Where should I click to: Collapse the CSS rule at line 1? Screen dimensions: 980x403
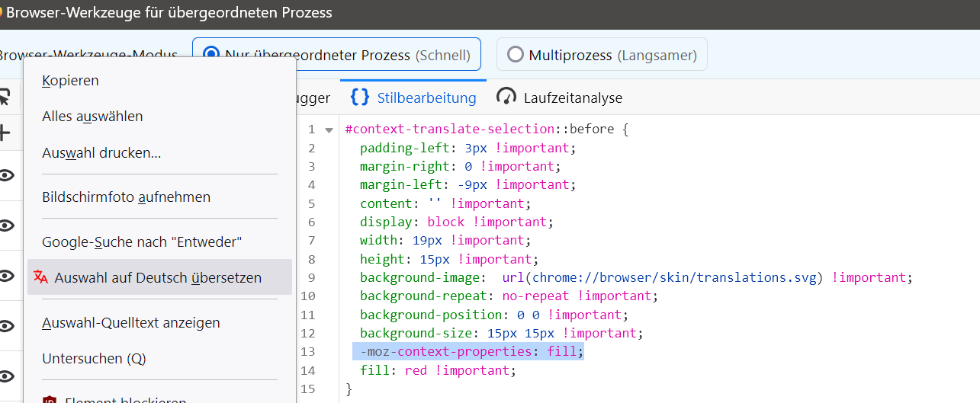pos(329,130)
